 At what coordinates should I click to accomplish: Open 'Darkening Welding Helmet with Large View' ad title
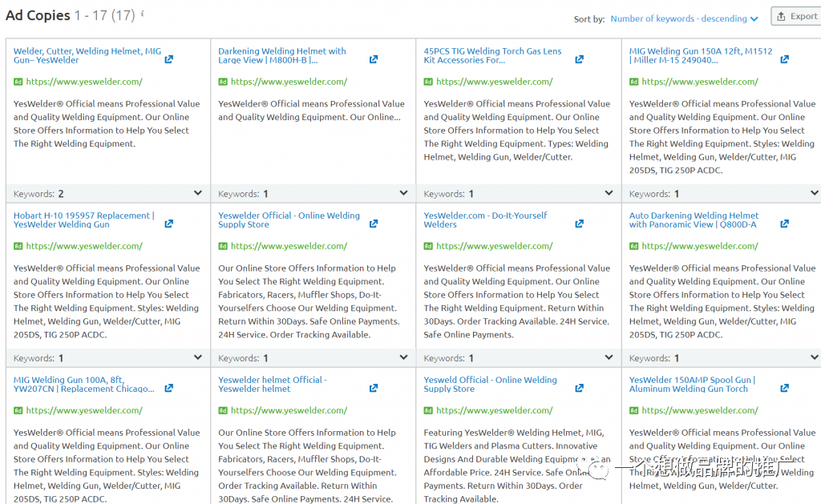pyautogui.click(x=281, y=55)
